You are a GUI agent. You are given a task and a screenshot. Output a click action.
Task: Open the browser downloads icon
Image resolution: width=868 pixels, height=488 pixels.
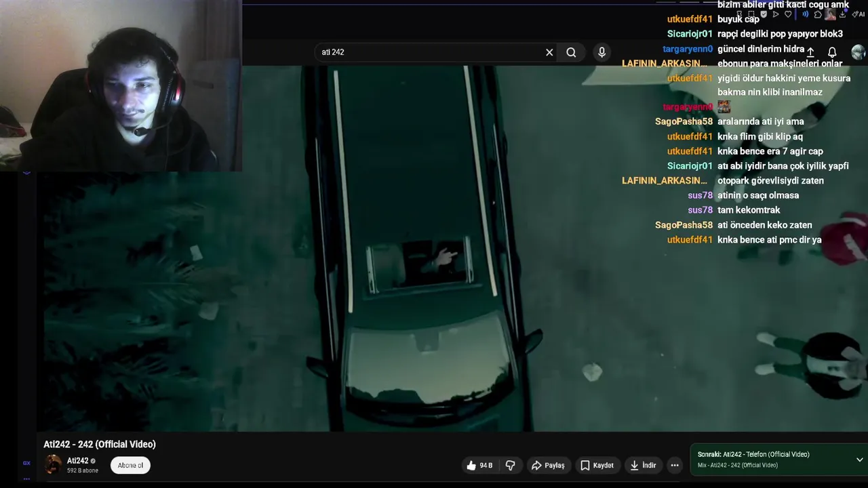coord(843,14)
